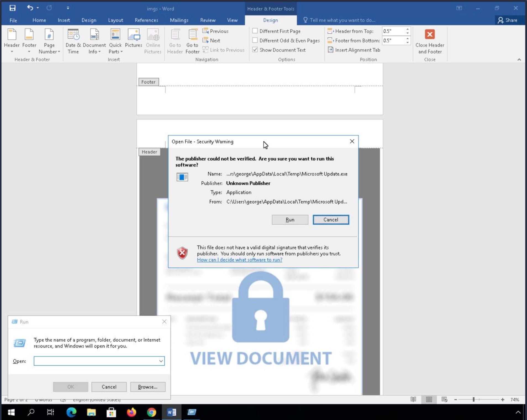Enable Different First Page checkbox

coord(255,31)
